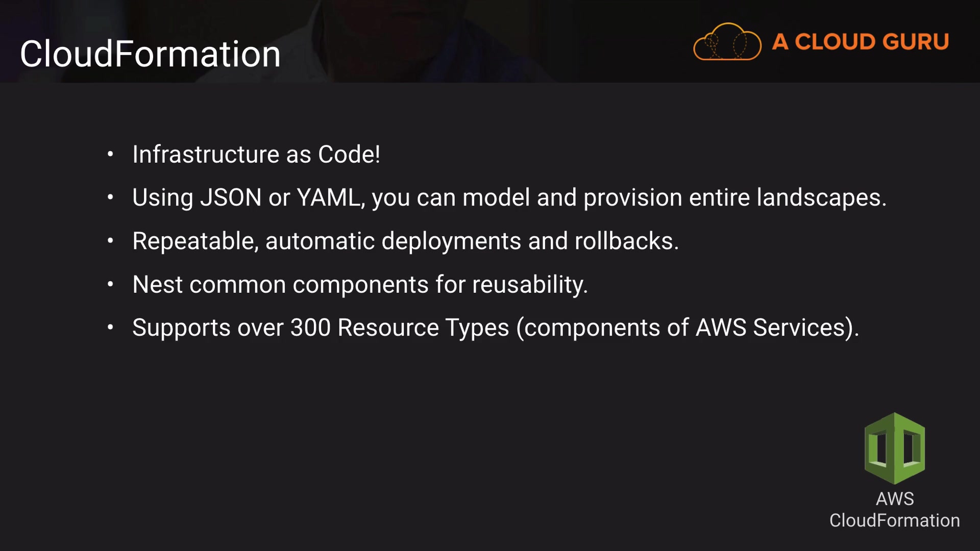Click the bullet dot before "Supports over 300"

[x=110, y=328]
